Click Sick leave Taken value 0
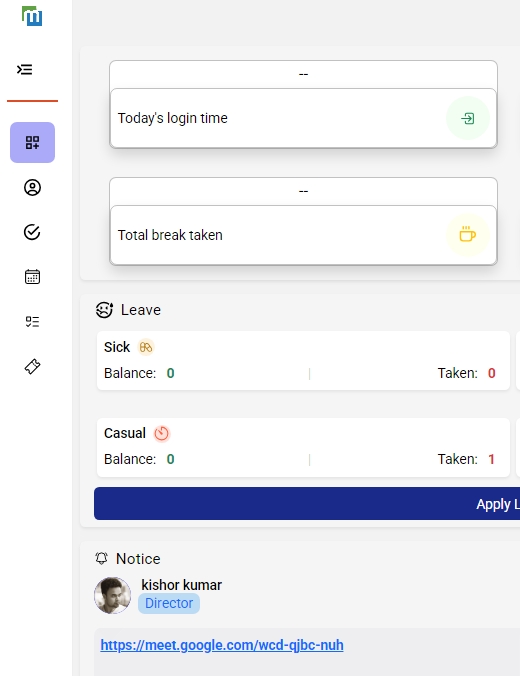520x676 pixels. [492, 373]
